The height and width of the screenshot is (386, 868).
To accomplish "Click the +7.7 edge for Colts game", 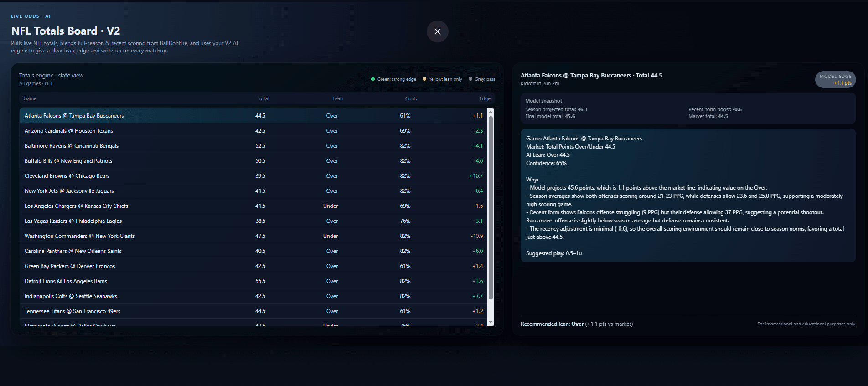I will tap(477, 296).
